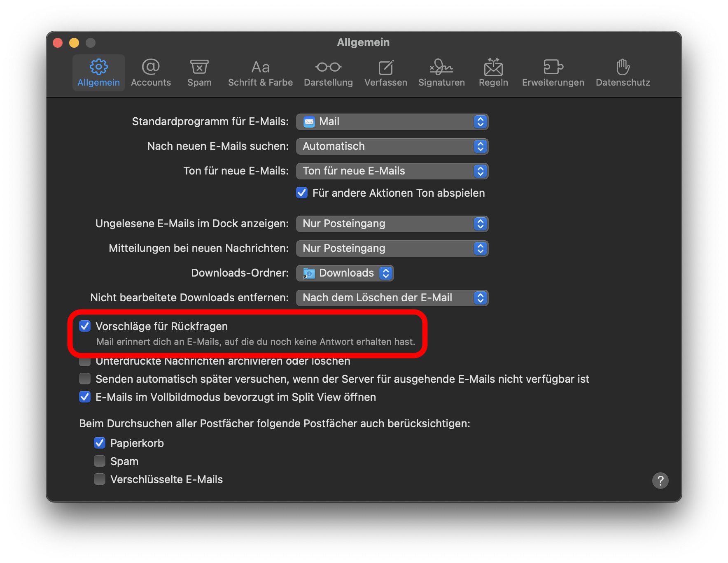Viewport: 728px width, 563px height.
Task: Open the Regeln rules pane
Action: [x=493, y=73]
